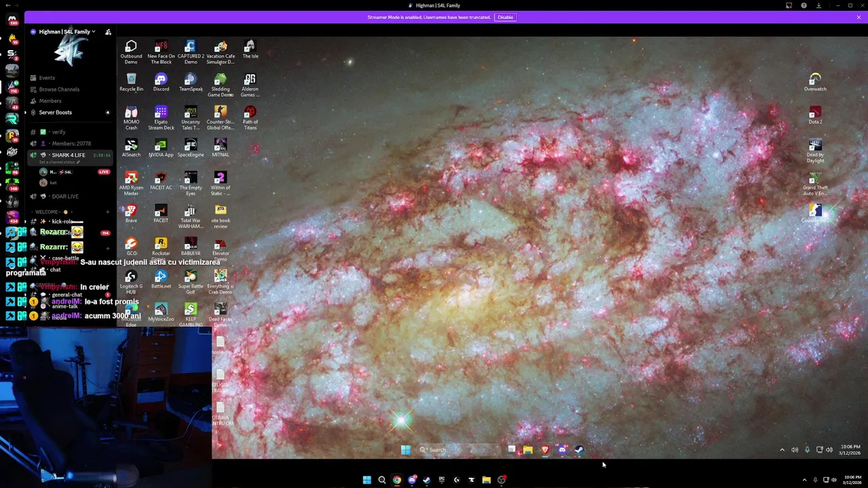This screenshot has width=868, height=488.
Task: Click the streamed taskbar Search box
Action: point(457,449)
